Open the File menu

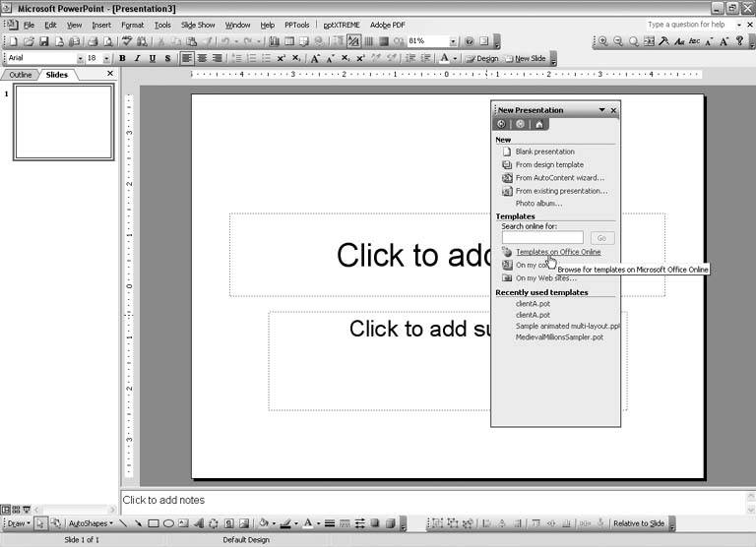[29, 25]
